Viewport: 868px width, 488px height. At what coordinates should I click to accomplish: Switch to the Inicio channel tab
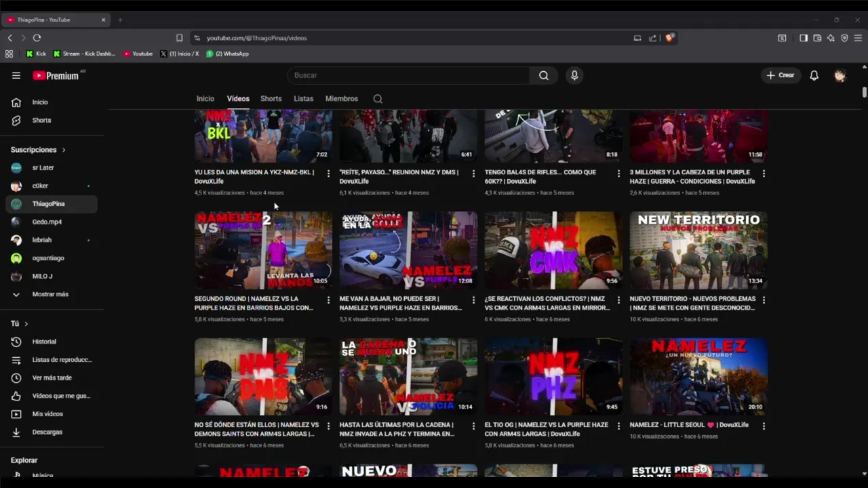tap(205, 99)
